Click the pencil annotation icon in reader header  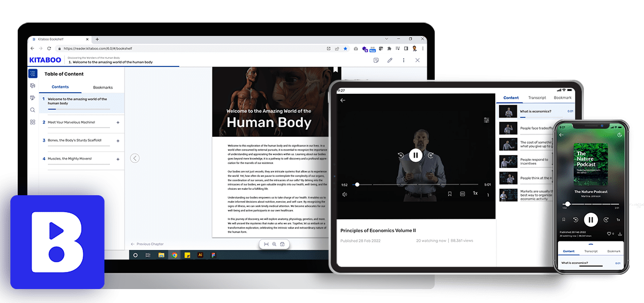390,60
